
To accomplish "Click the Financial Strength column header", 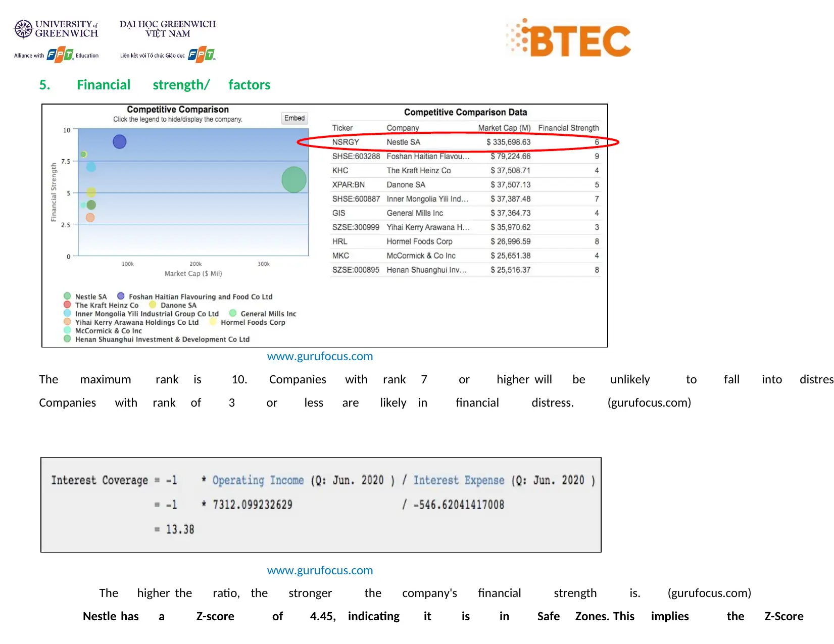I will [x=568, y=128].
